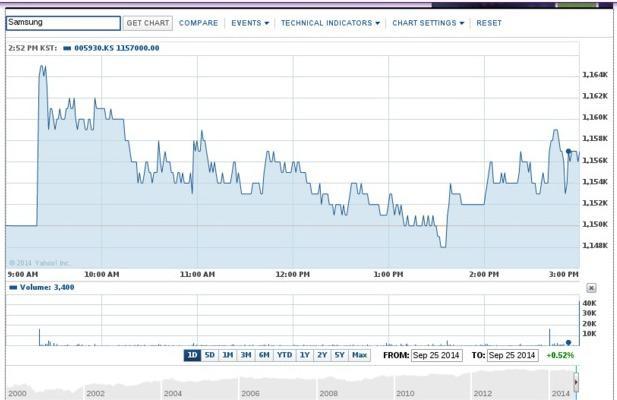The height and width of the screenshot is (400, 617).
Task: Select the 1M range tab
Action: 228,355
